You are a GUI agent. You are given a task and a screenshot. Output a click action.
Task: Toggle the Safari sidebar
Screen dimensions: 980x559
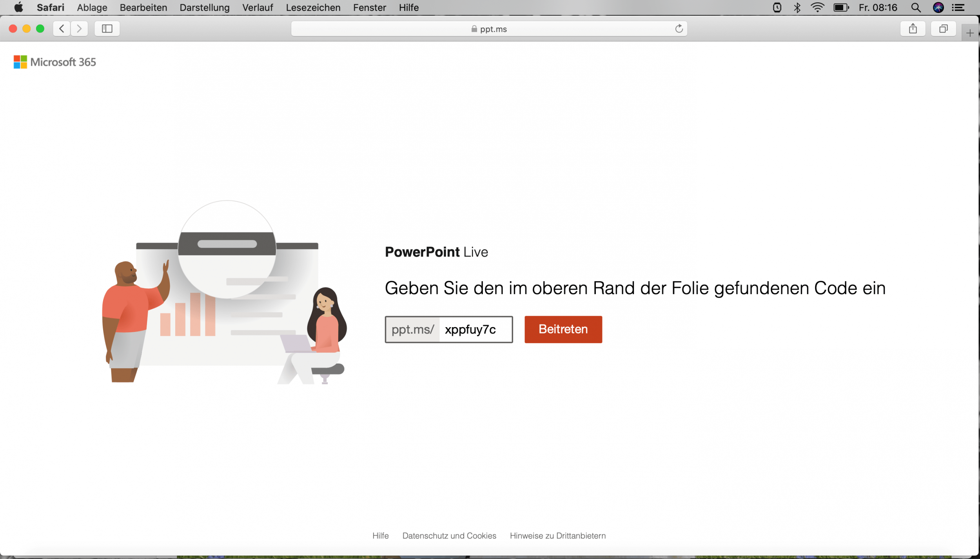pos(107,28)
